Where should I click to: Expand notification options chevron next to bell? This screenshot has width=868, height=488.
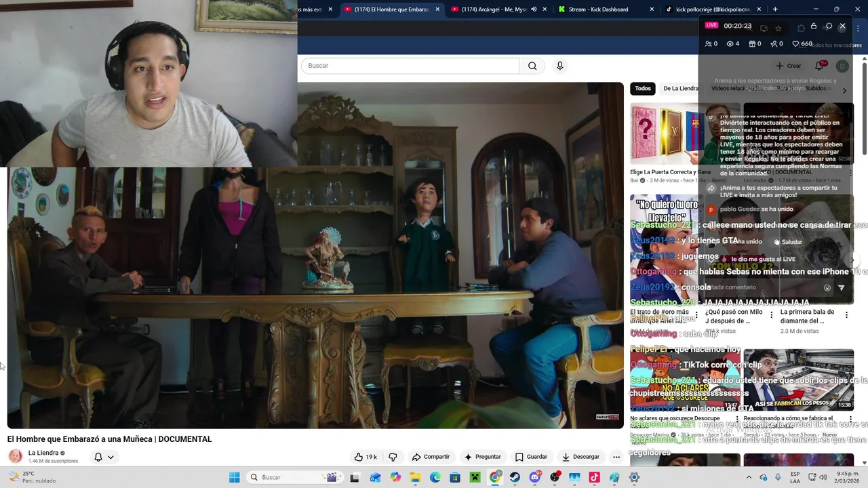pos(111,457)
